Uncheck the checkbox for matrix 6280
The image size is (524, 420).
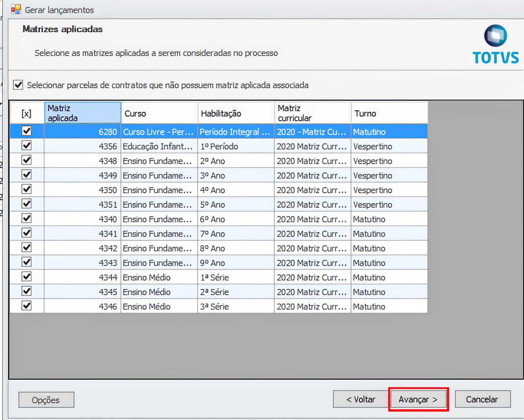pyautogui.click(x=26, y=131)
